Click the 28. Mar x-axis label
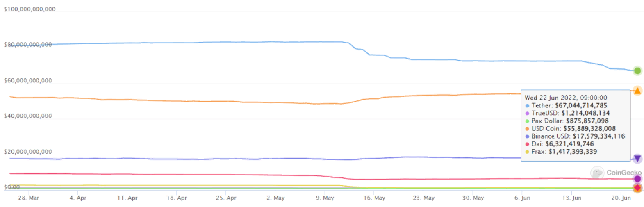This screenshot has width=644, height=207. tap(28, 198)
